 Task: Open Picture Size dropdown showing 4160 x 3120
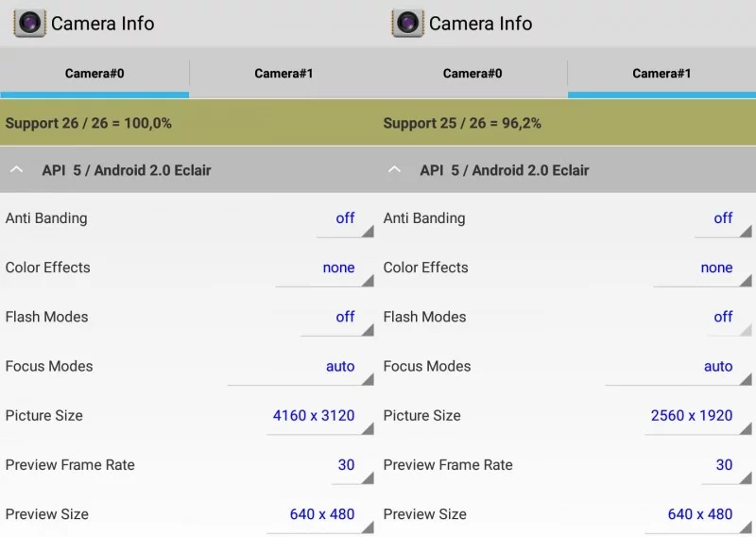coord(319,416)
